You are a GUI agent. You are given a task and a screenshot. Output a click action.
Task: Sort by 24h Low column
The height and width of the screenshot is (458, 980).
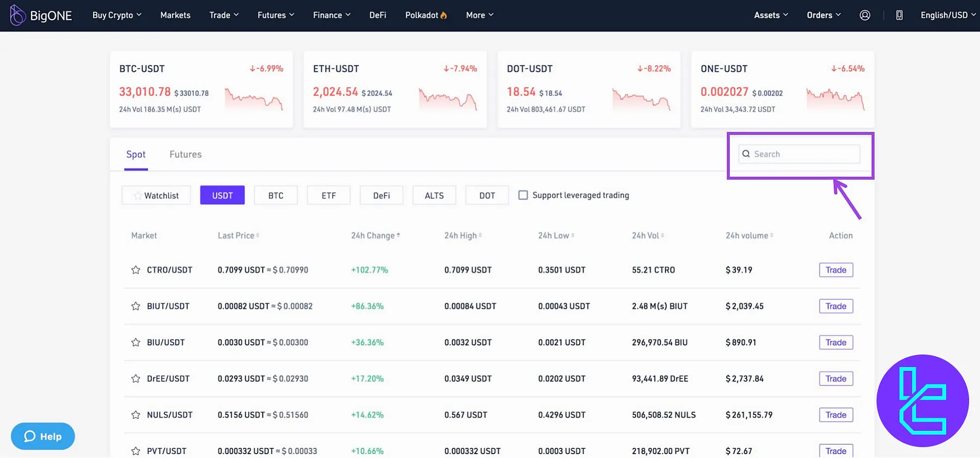click(556, 236)
